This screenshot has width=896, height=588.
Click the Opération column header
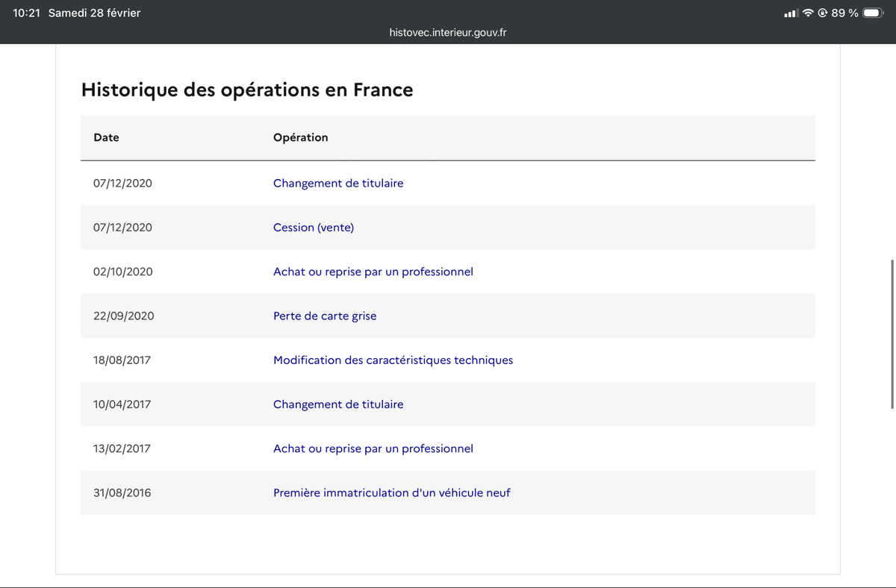(300, 137)
